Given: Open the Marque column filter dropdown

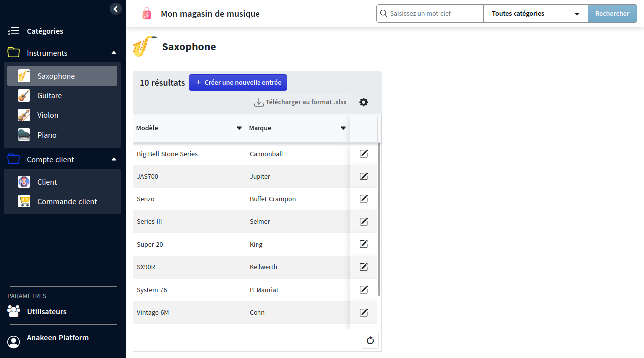Looking at the screenshot, I should tap(343, 128).
